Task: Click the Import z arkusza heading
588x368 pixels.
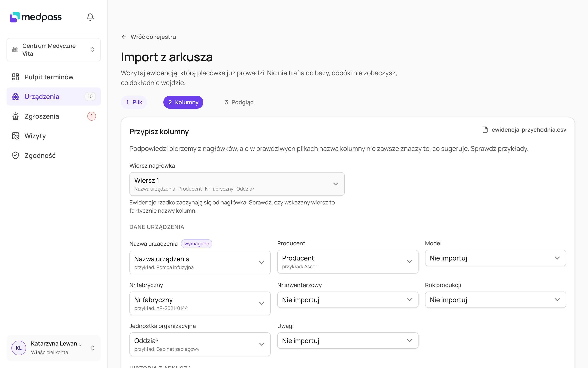Action: tap(167, 57)
